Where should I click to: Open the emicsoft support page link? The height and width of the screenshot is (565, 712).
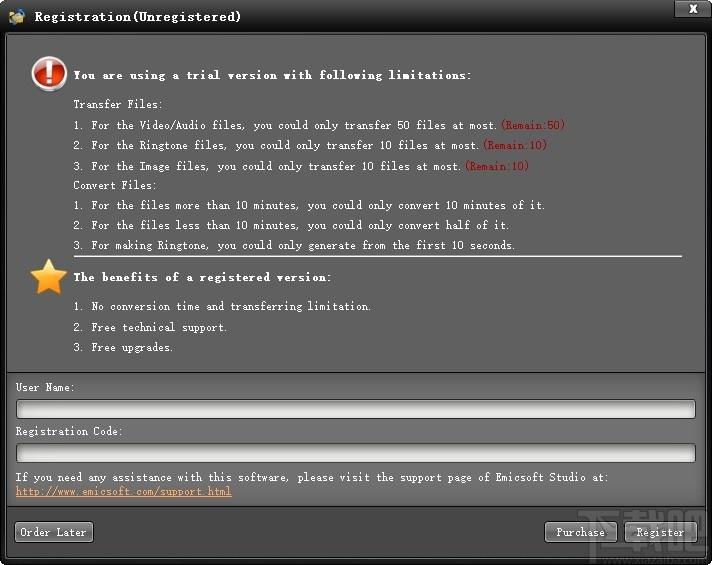point(124,491)
